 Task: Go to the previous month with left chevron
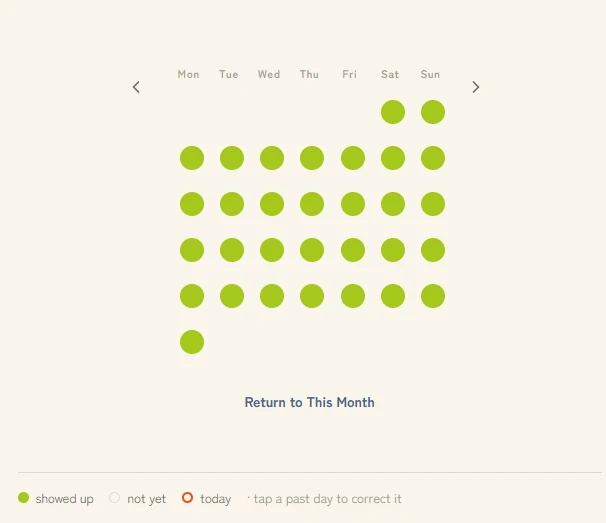click(x=136, y=87)
